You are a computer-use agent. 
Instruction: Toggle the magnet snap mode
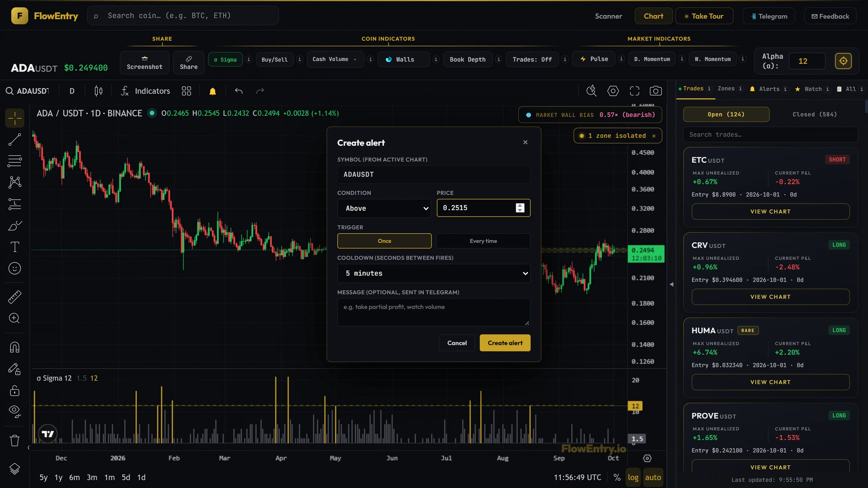coord(15,347)
